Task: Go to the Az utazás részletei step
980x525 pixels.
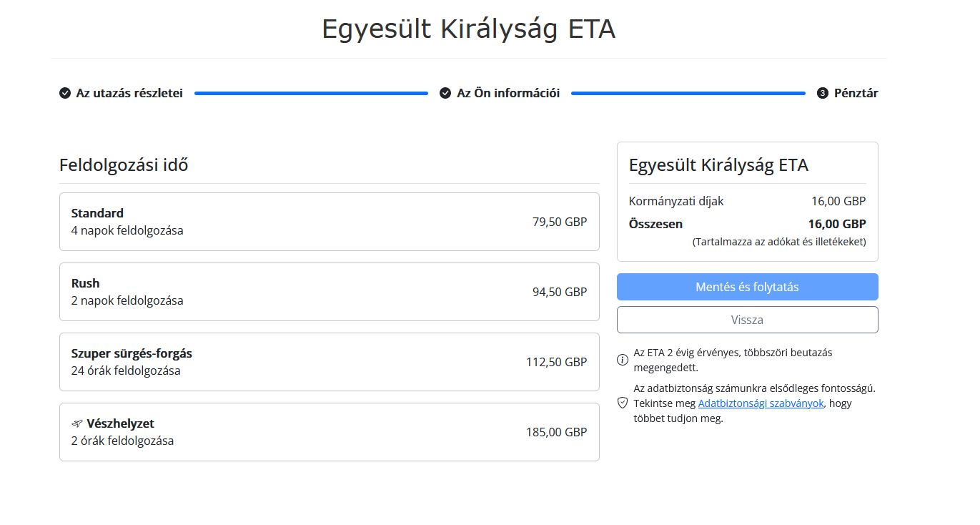Action: (129, 93)
